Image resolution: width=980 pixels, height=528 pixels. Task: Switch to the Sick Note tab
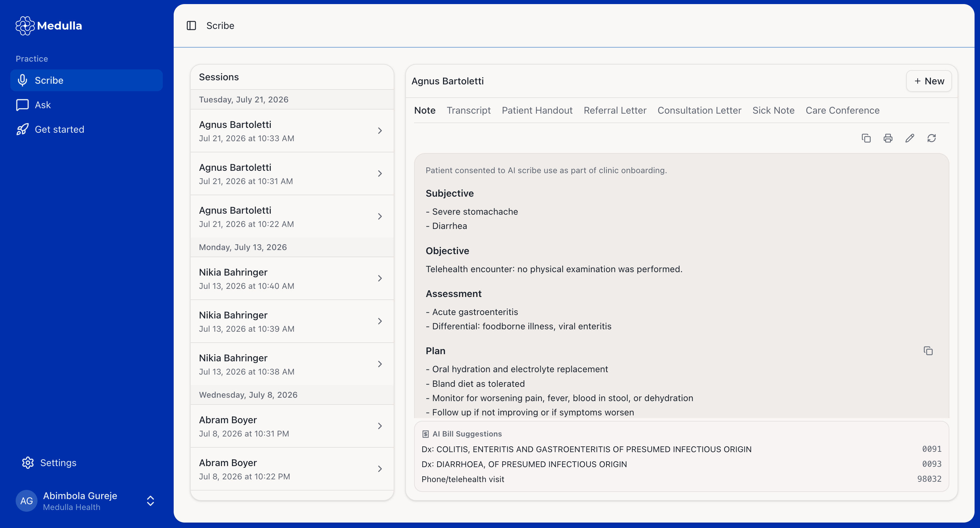click(773, 110)
